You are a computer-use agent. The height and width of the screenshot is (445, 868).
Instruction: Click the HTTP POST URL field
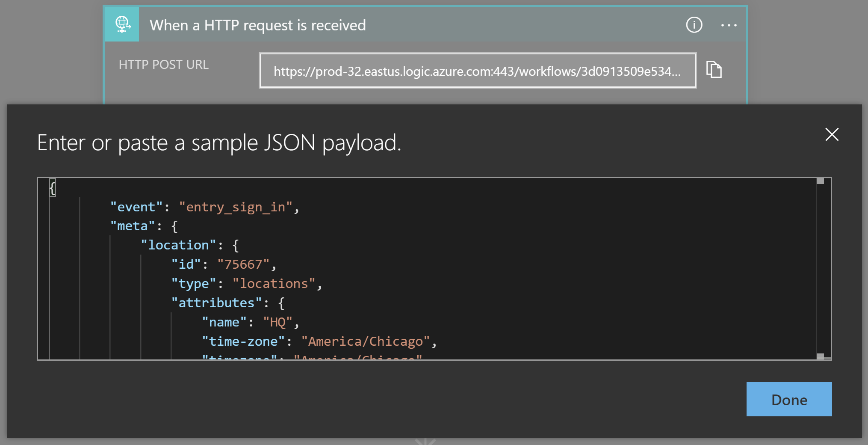pos(477,71)
